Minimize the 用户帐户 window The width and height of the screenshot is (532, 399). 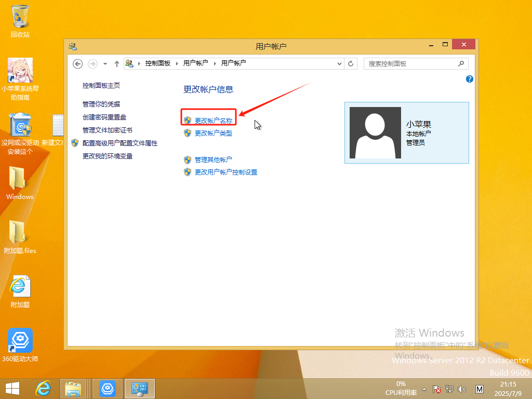click(x=431, y=45)
